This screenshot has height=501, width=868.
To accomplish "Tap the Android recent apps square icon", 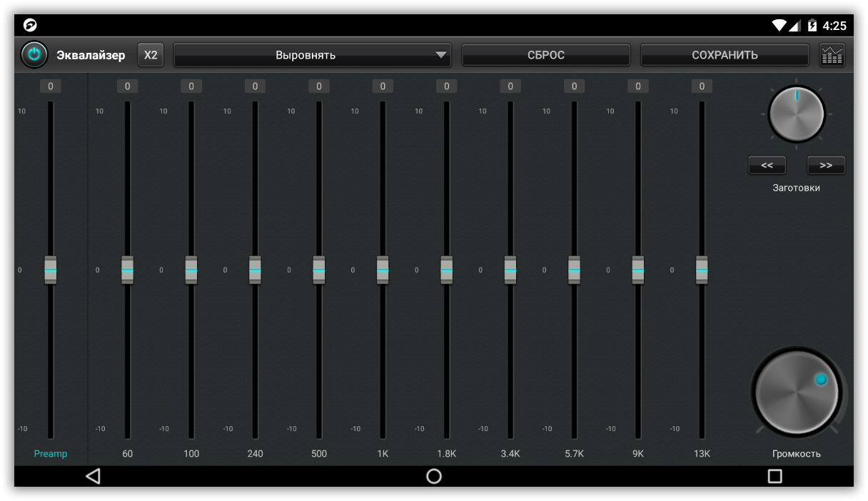I will [774, 476].
